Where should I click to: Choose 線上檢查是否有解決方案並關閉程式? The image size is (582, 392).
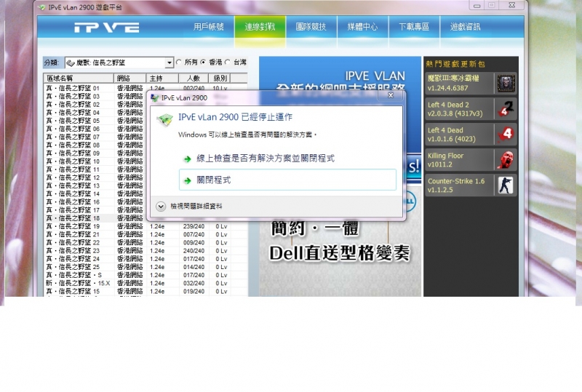point(287,159)
